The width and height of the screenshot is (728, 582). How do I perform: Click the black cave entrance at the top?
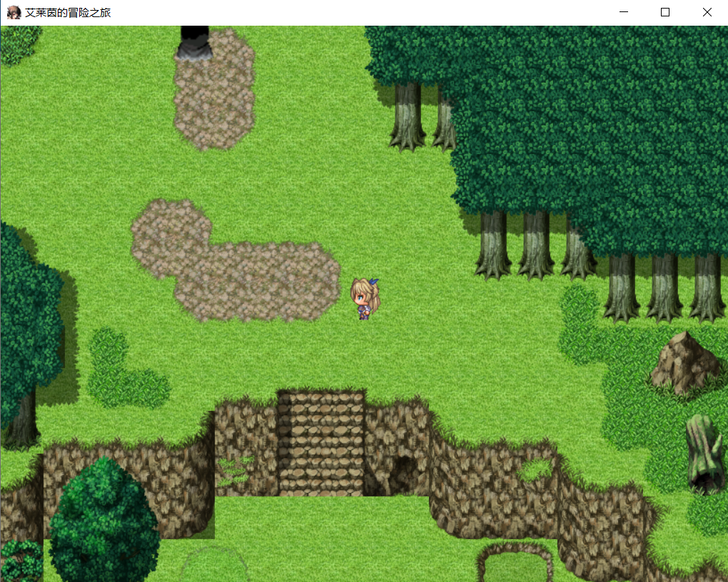pyautogui.click(x=194, y=43)
